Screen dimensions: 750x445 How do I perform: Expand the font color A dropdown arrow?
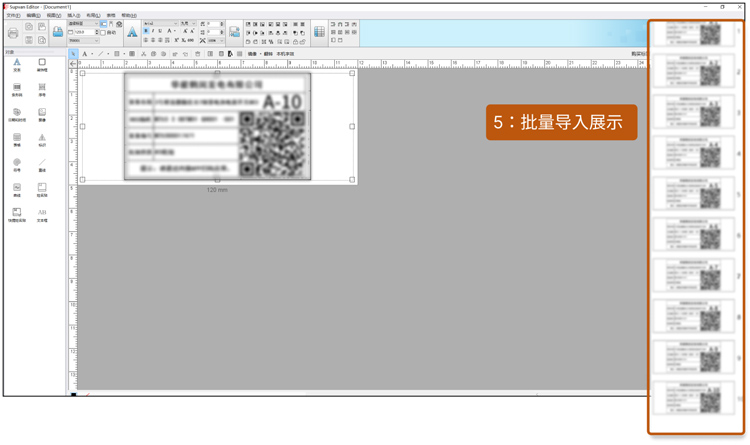175,31
